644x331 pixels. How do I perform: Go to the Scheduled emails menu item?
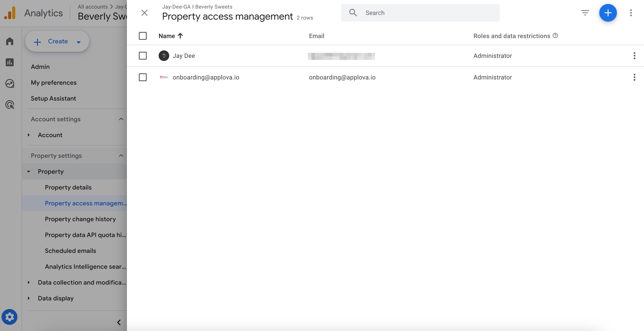tap(71, 251)
